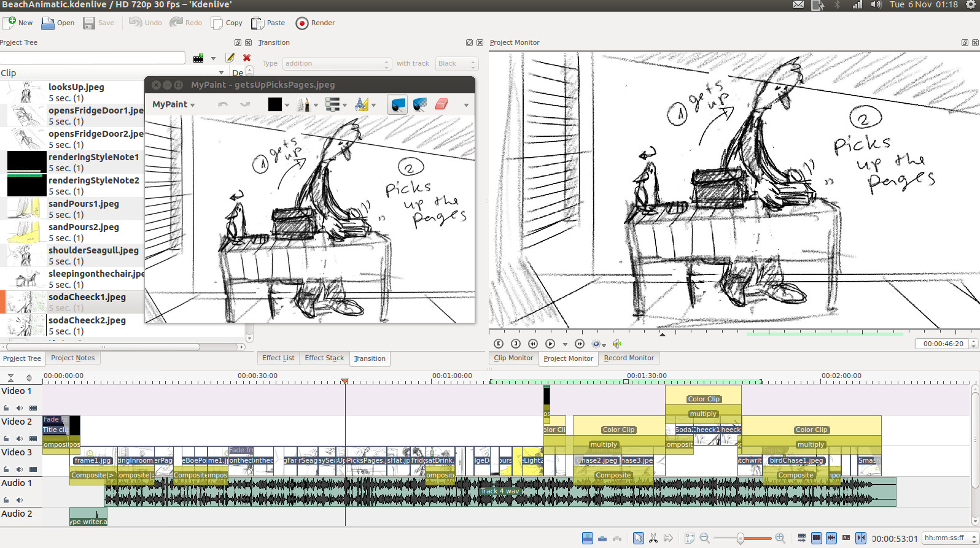Image resolution: width=980 pixels, height=548 pixels.
Task: Click fit zoom to project icon
Action: [x=690, y=538]
